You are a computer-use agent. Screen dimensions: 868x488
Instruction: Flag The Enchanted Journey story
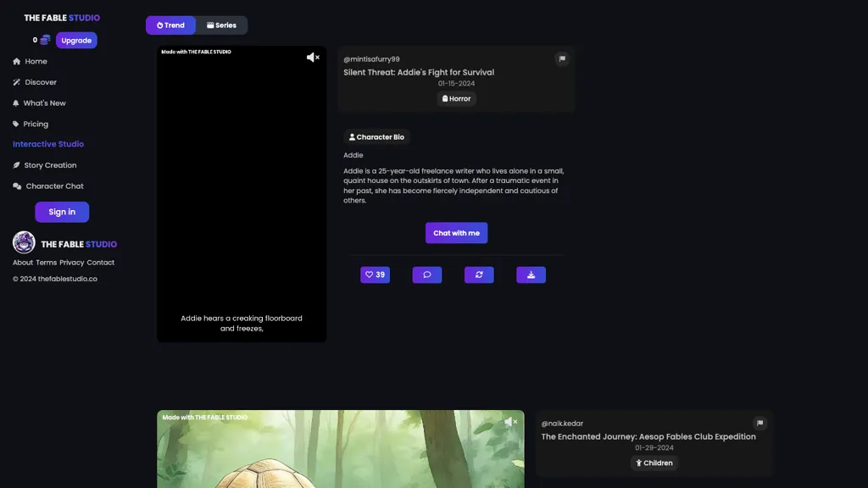click(x=760, y=423)
